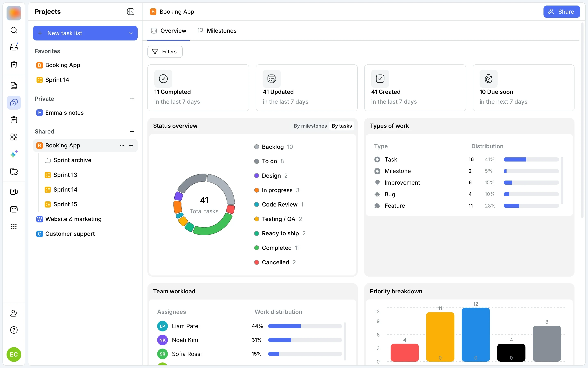Viewport: 588px width, 368px height.
Task: Open Customer support project
Action: [85, 234]
